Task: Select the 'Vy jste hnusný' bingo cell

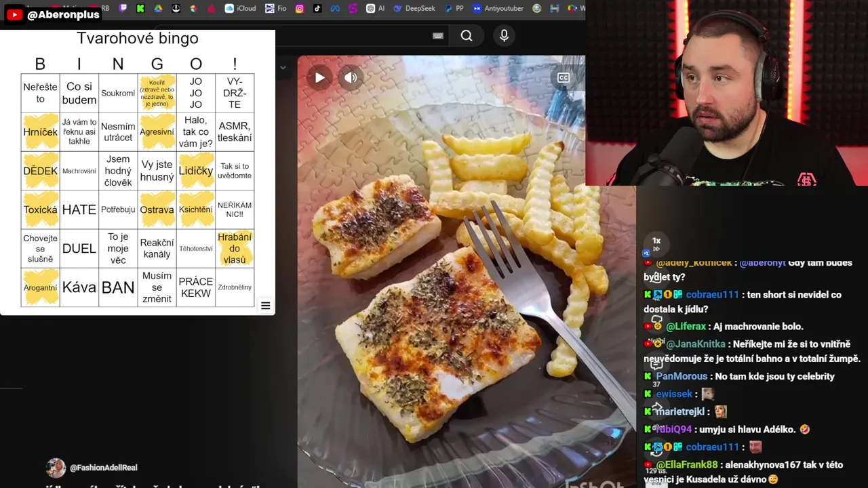Action: coord(157,171)
